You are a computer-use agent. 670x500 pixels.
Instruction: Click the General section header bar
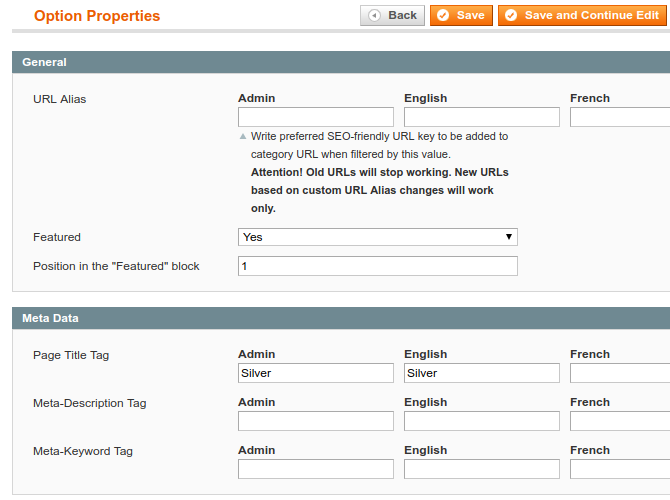[340, 62]
